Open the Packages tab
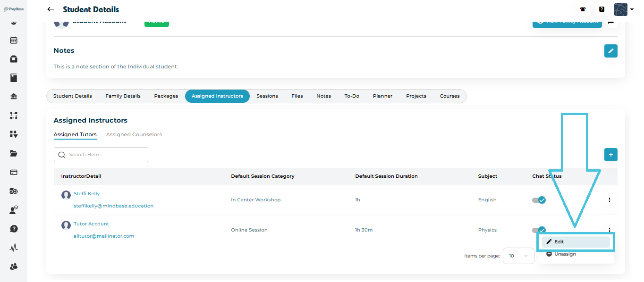The height and width of the screenshot is (282, 644). [x=166, y=96]
